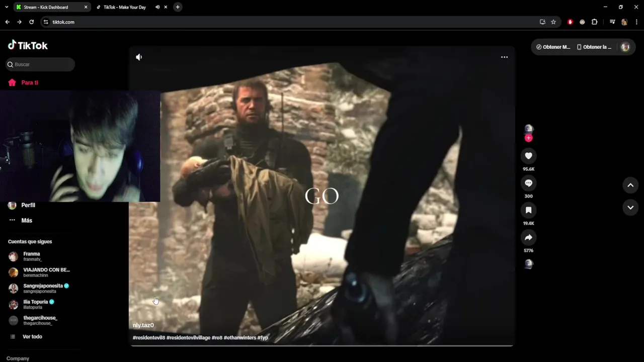
Task: Open the TikTok account avatar top right
Action: coord(625,47)
